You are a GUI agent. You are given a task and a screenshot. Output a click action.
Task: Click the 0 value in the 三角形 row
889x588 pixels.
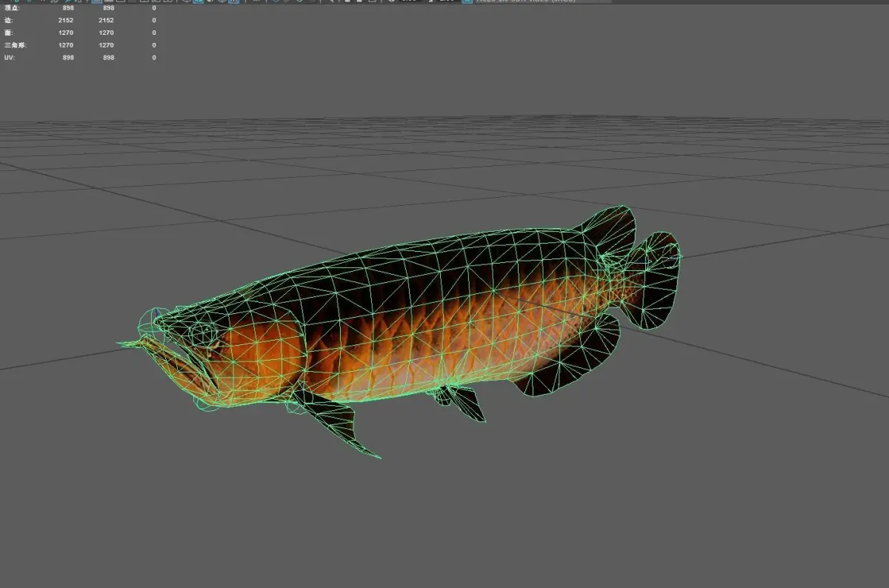tap(154, 45)
